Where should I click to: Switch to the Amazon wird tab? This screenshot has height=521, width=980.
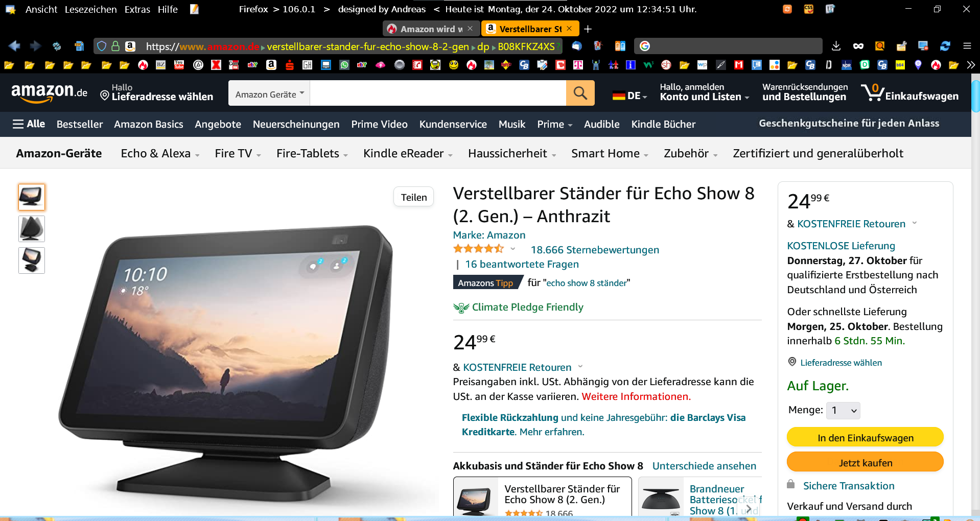point(428,29)
